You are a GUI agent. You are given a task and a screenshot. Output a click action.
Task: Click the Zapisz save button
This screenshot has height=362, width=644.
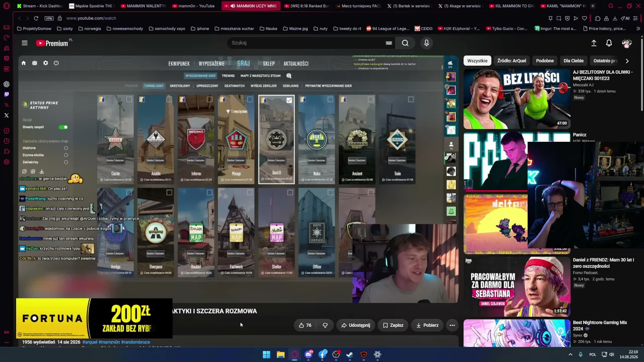coord(393,325)
